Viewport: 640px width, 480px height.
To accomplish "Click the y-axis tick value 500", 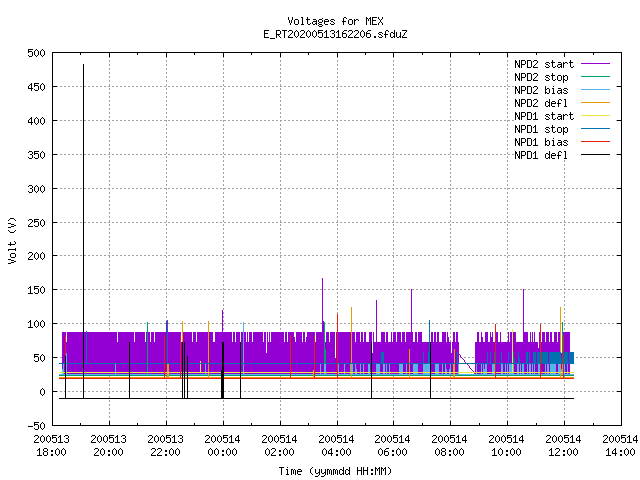I will coord(36,53).
